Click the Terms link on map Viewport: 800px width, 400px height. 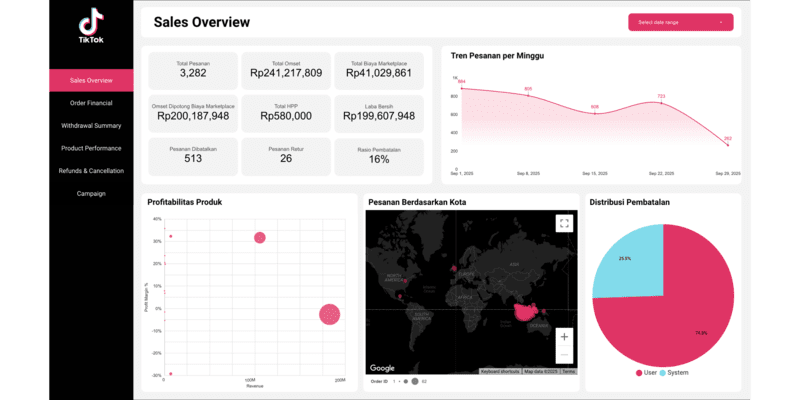pyautogui.click(x=568, y=371)
